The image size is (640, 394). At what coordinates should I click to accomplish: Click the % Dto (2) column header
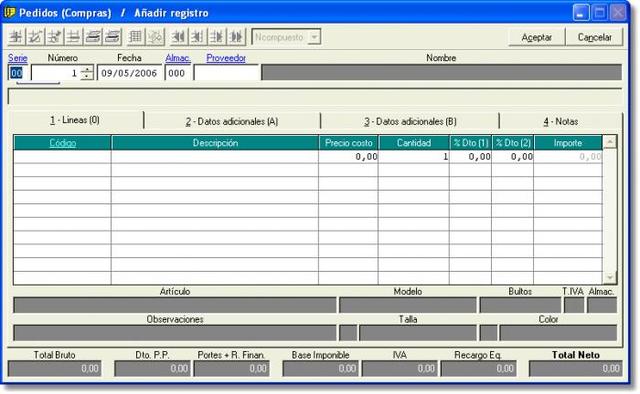(513, 143)
